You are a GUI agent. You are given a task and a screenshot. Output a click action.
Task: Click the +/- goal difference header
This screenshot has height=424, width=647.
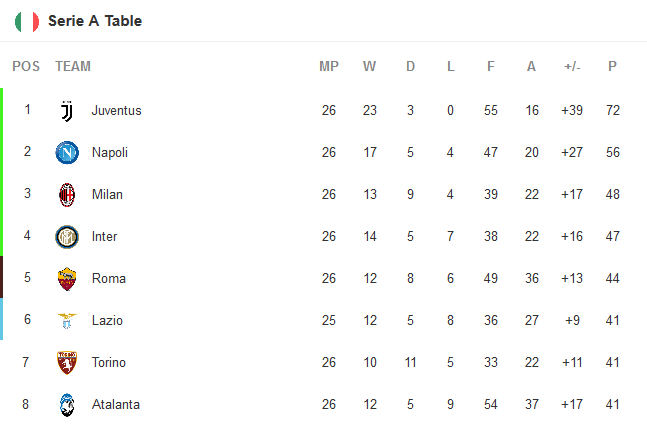(572, 67)
